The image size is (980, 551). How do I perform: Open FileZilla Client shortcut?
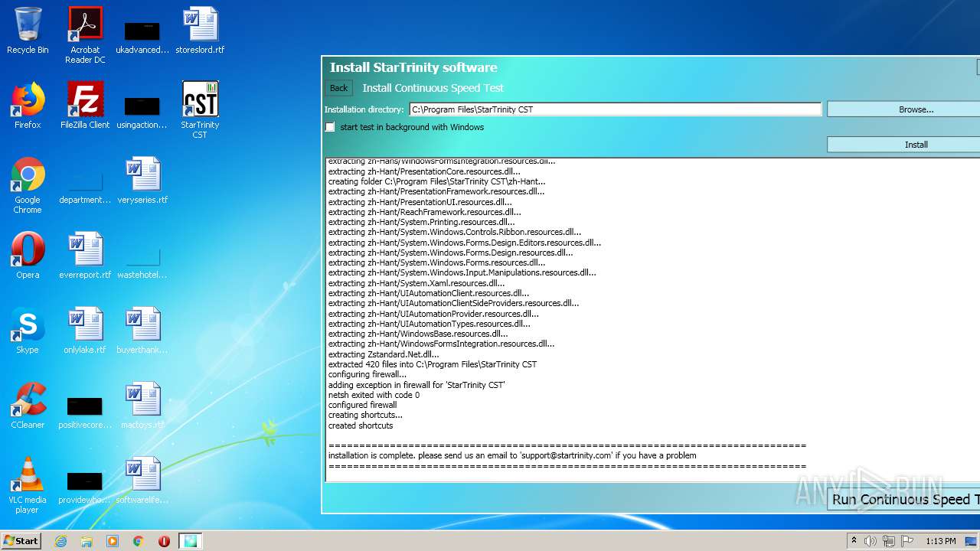tap(85, 106)
